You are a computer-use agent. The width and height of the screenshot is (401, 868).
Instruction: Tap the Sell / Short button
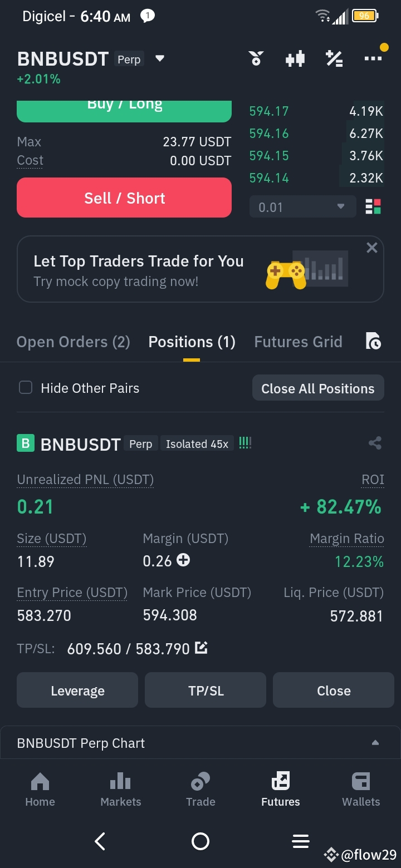point(124,198)
